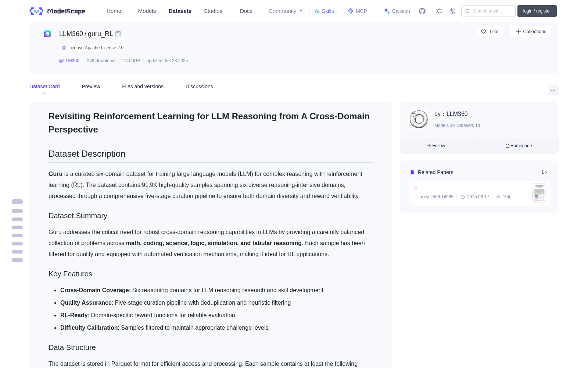This screenshot has height=368, width=588.
Task: Click the search magnifier icon
Action: [x=467, y=11]
